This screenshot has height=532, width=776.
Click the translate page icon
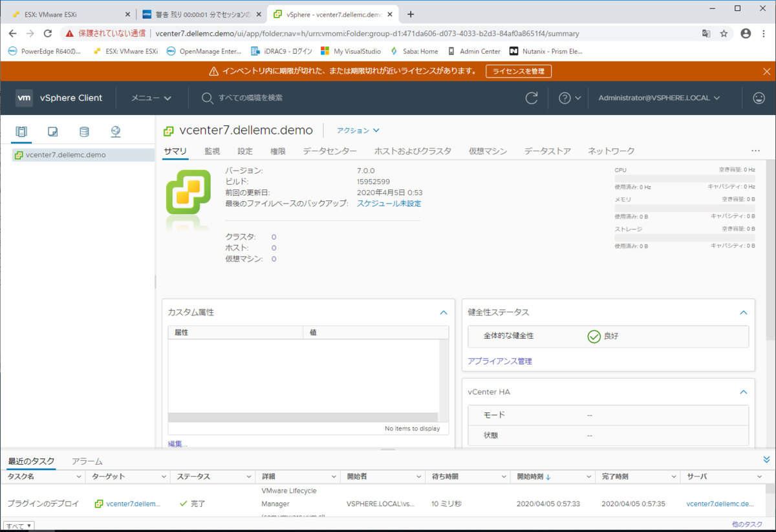tap(706, 34)
